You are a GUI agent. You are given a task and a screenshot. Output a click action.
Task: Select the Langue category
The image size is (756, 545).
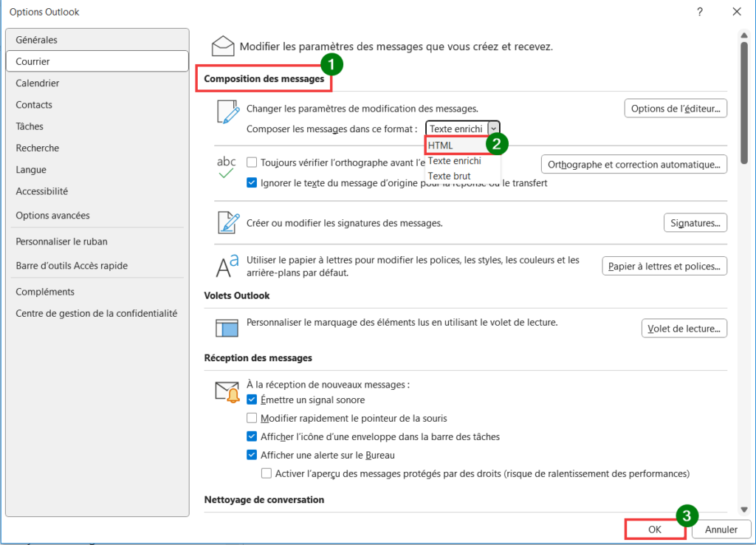click(97, 170)
